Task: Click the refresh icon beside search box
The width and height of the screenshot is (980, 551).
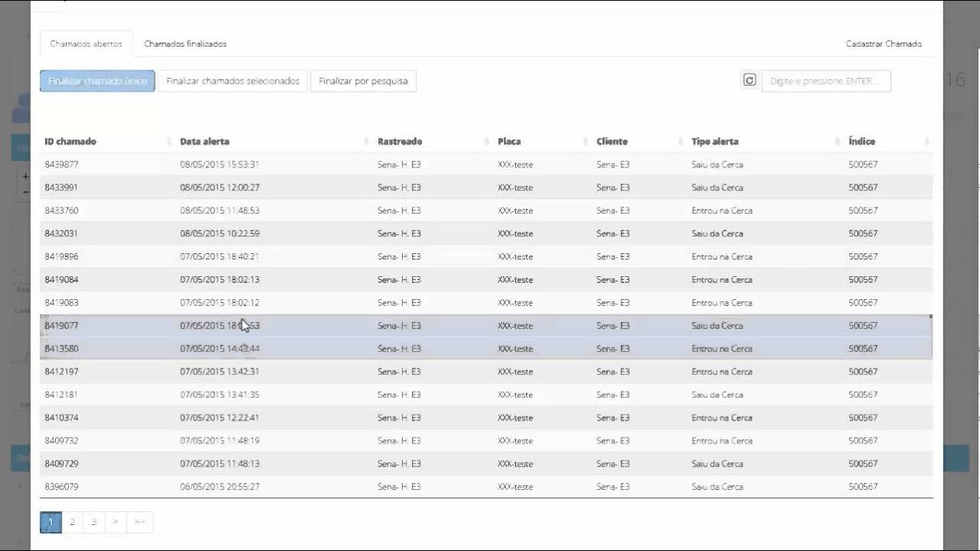Action: 750,80
